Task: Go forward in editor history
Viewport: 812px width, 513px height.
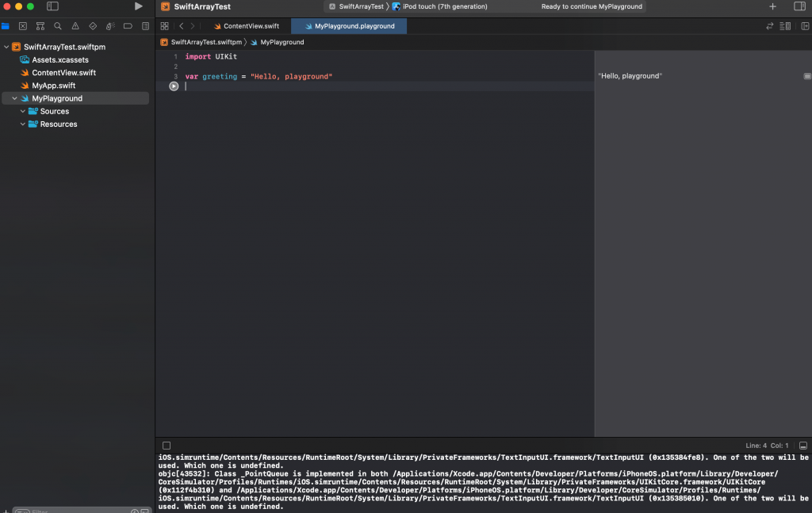Action: [x=193, y=26]
